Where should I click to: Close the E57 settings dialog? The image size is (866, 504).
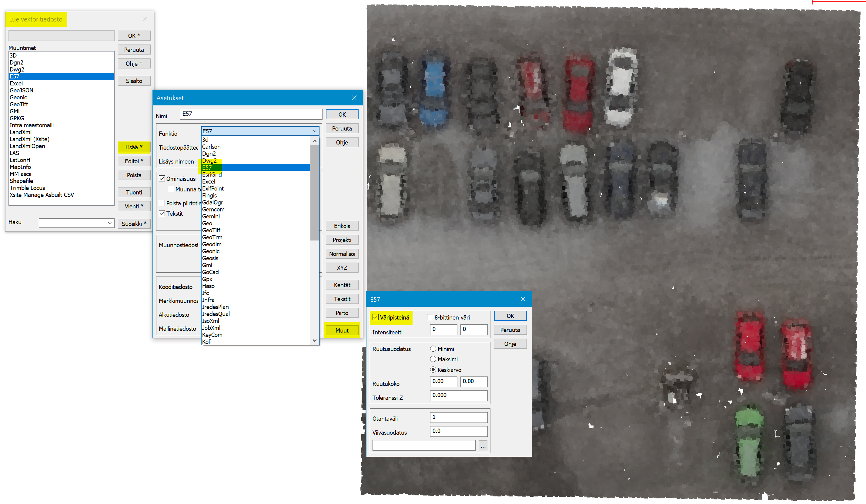tap(523, 299)
